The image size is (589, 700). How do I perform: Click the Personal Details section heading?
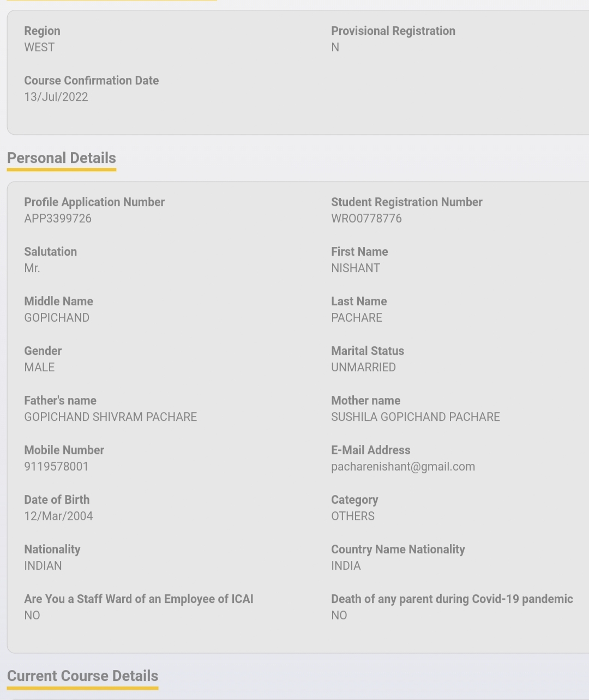coord(62,158)
